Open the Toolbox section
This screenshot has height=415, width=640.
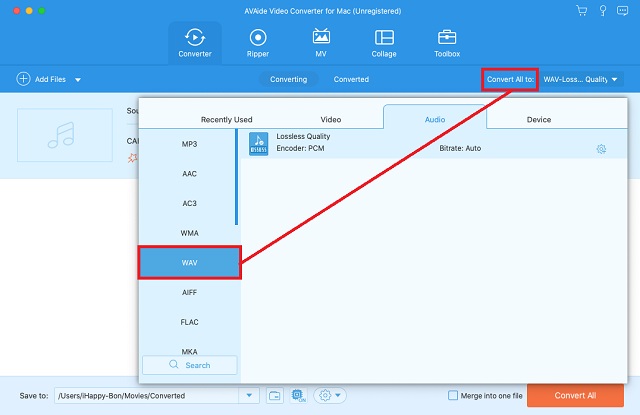pos(447,42)
